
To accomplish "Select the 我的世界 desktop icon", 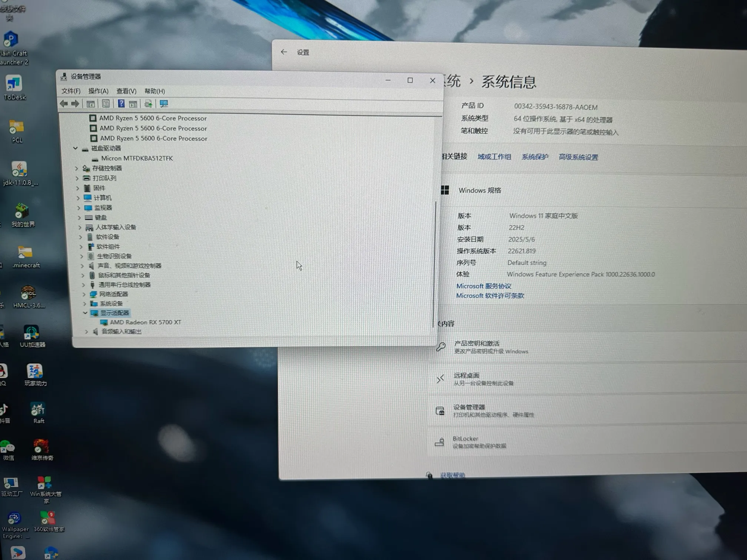I will pos(23,215).
